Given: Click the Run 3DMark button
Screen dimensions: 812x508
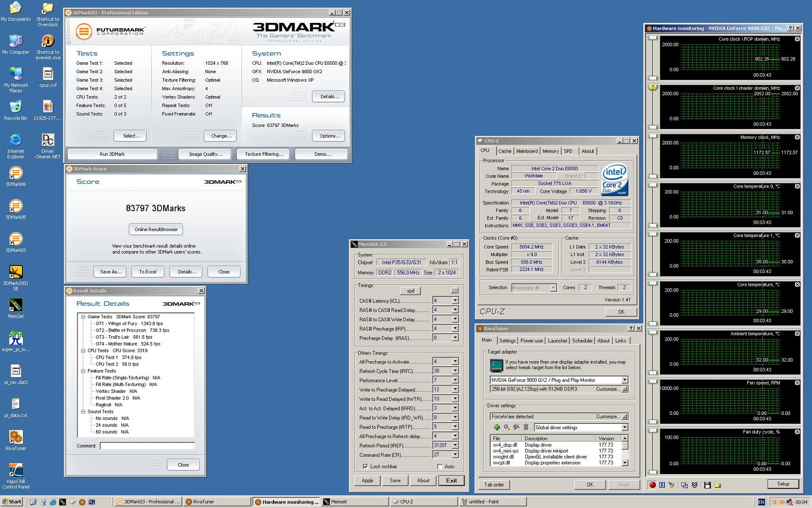Looking at the screenshot, I should 112,154.
